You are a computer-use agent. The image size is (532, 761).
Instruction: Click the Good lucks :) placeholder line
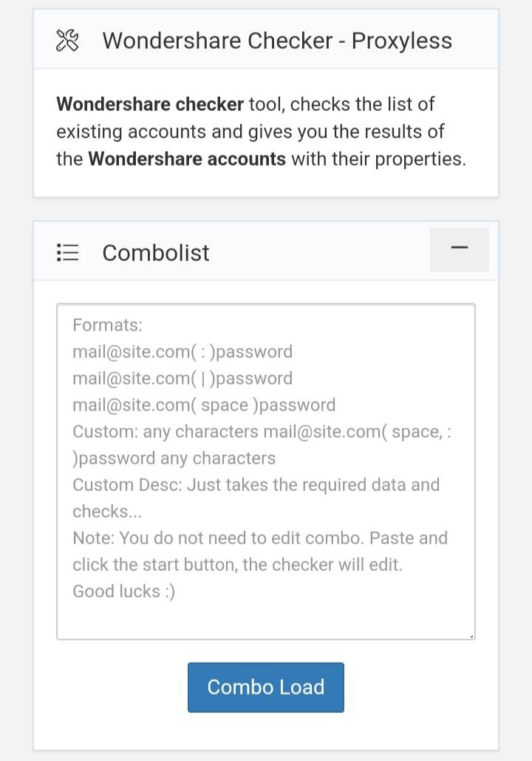124,592
